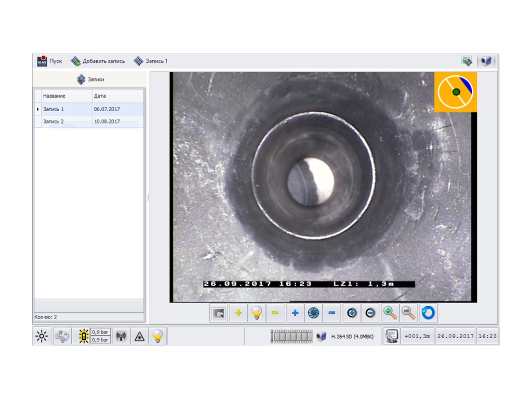The width and height of the screenshot is (532, 399).
Task: Click the yellow plus light increase button
Action: tap(238, 313)
